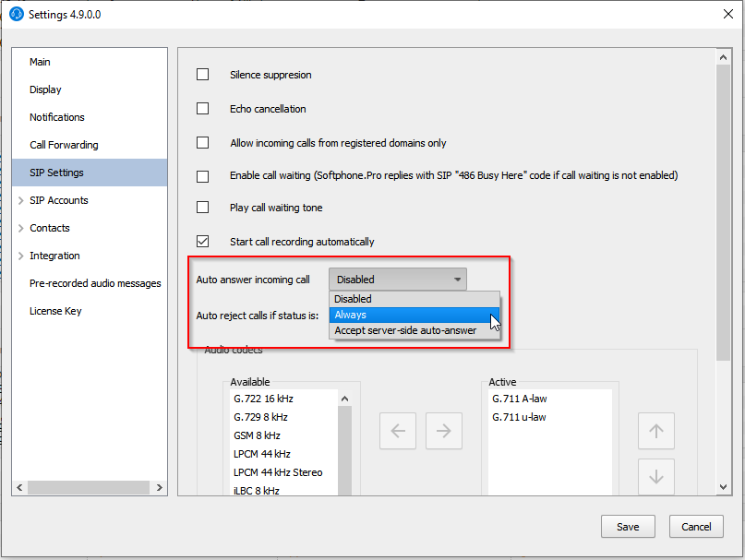
Task: Enable the Silence suppression checkbox
Action: point(203,75)
